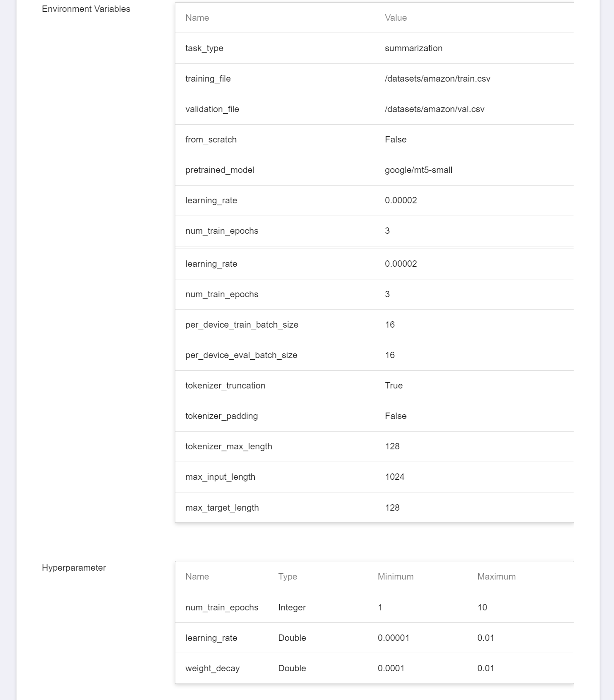Select the max_target_length row
The image size is (614, 700).
pyautogui.click(x=374, y=507)
